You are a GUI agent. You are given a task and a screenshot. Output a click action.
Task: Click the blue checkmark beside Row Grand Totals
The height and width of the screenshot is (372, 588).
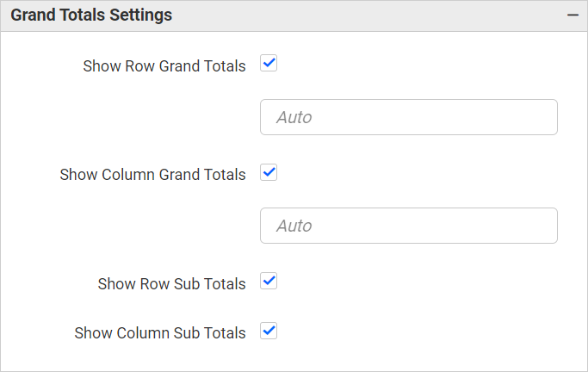[x=269, y=64]
